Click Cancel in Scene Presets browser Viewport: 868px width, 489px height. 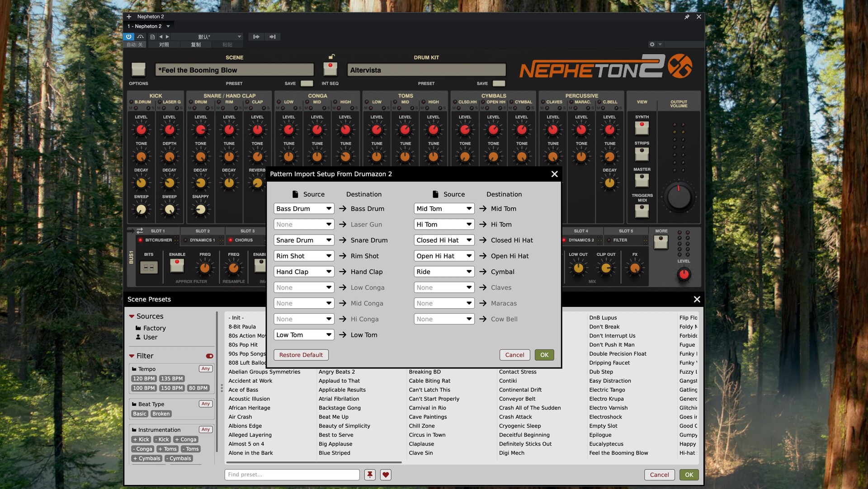[659, 475]
